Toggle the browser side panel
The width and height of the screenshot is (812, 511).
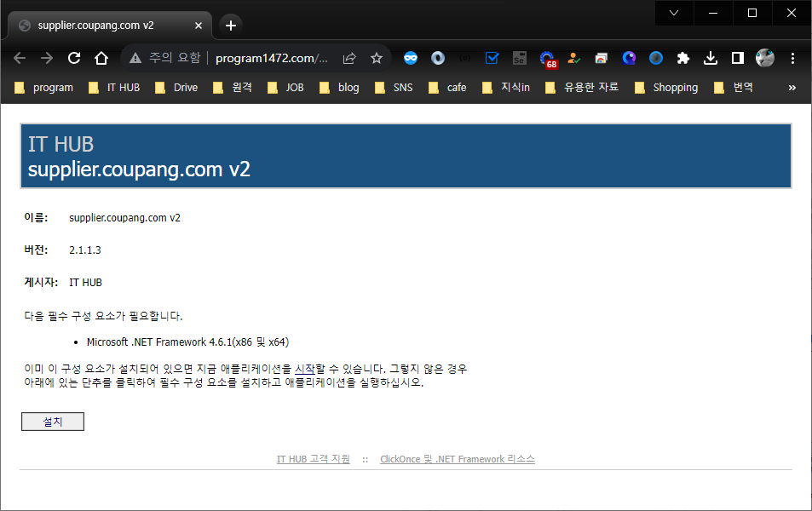click(738, 59)
